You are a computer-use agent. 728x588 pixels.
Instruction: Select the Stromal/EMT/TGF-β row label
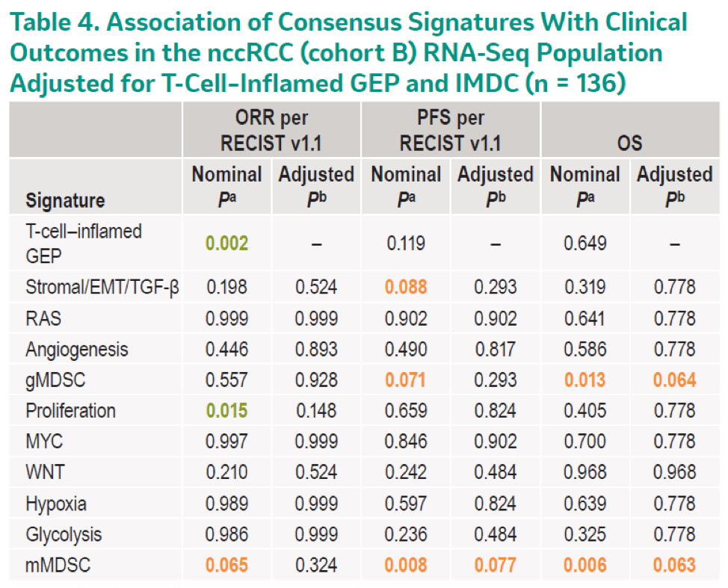click(x=102, y=287)
